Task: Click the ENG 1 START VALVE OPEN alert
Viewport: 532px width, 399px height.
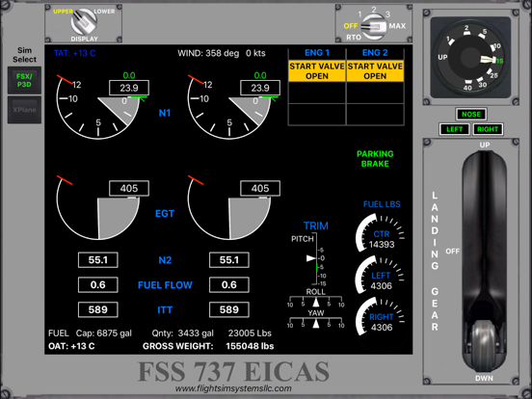Action: pyautogui.click(x=317, y=71)
